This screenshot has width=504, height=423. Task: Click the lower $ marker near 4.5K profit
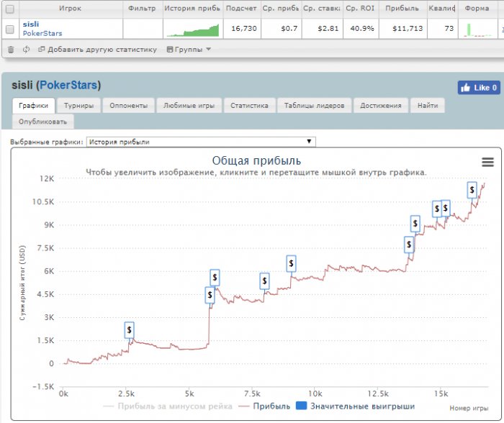pos(210,295)
